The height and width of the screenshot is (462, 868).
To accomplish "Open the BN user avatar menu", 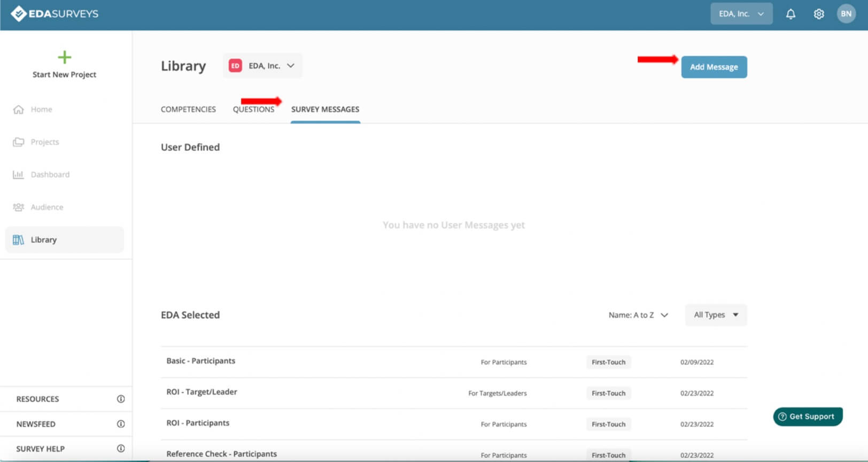I will click(846, 14).
